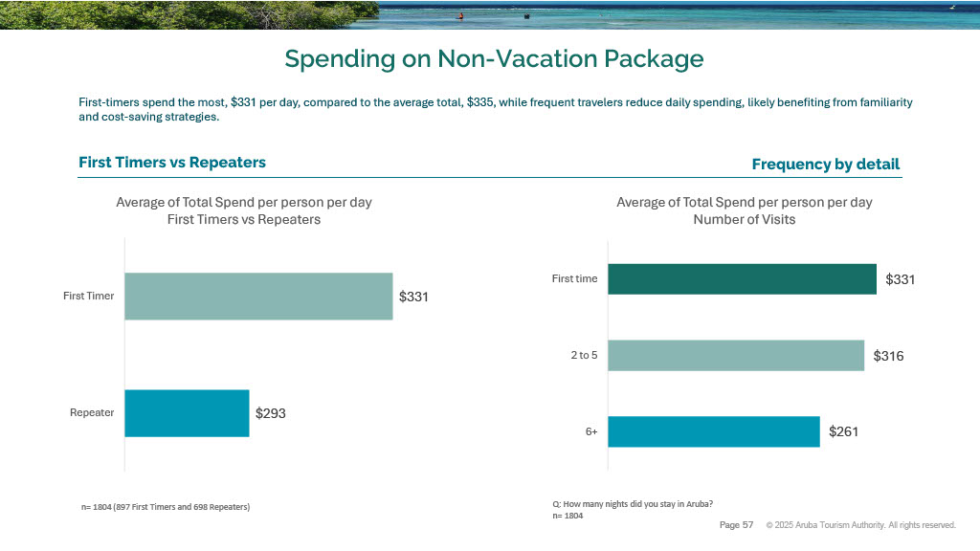980x551 pixels.
Task: Click the $316 data label
Action: coord(888,356)
